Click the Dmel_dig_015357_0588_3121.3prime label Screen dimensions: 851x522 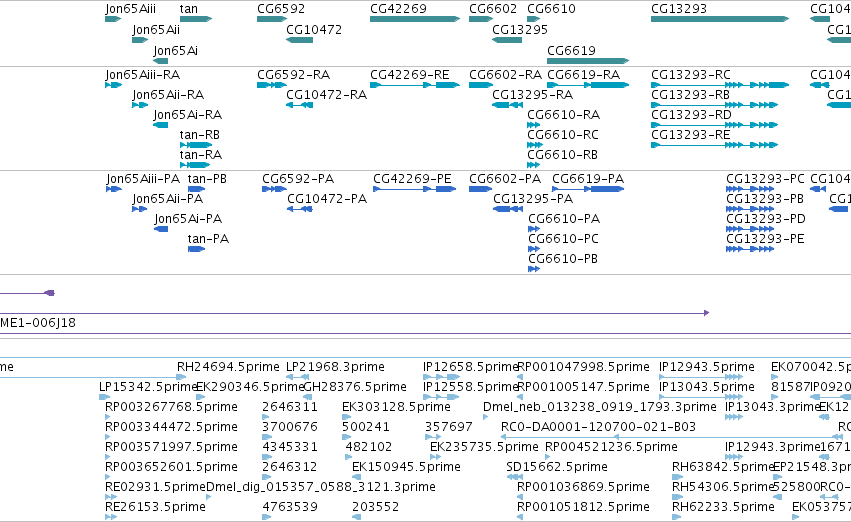coord(321,487)
